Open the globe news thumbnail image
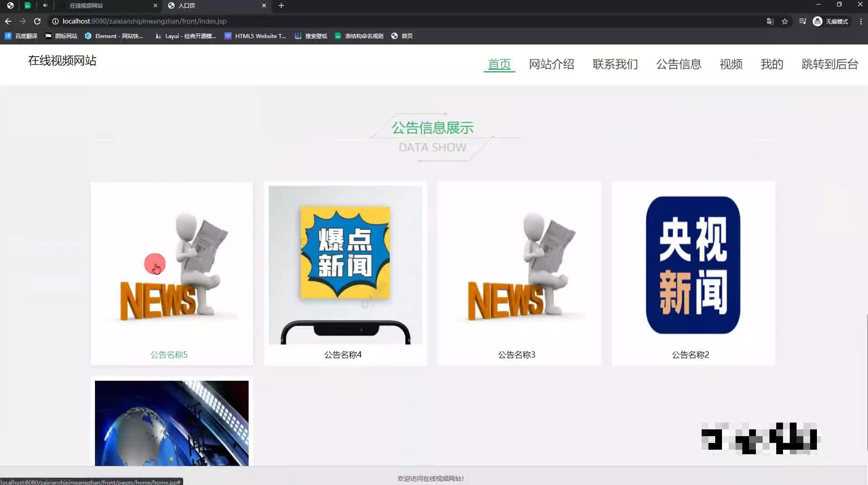 [172, 423]
